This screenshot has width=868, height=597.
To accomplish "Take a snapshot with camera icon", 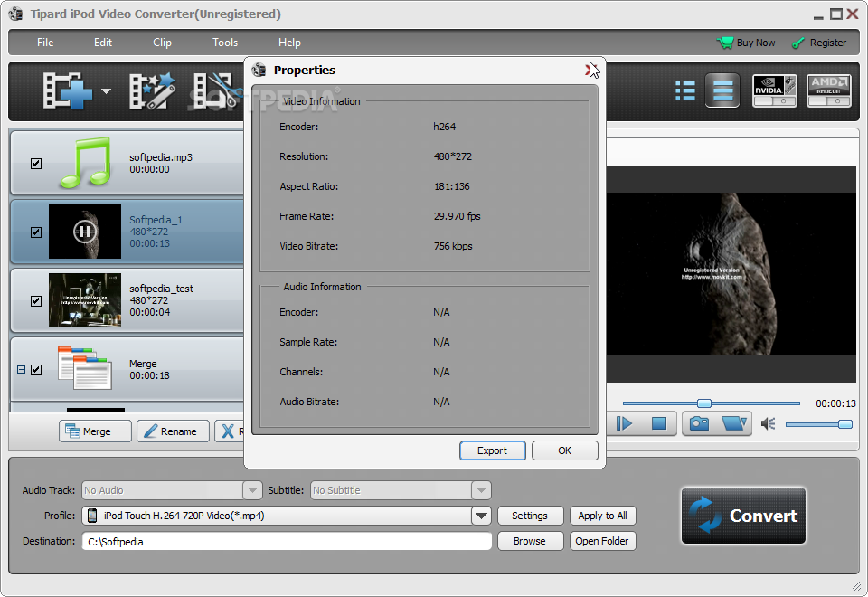I will tap(699, 423).
